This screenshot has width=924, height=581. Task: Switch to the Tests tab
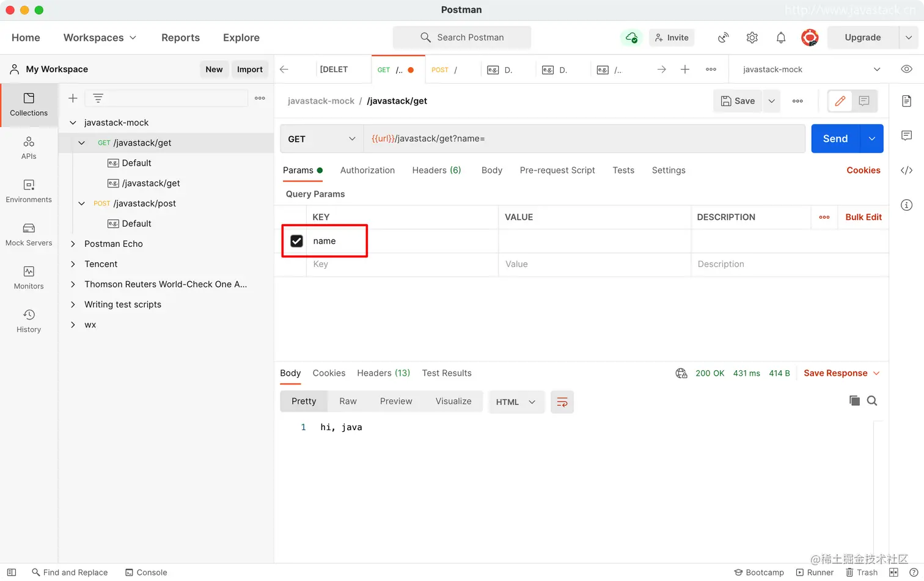623,170
